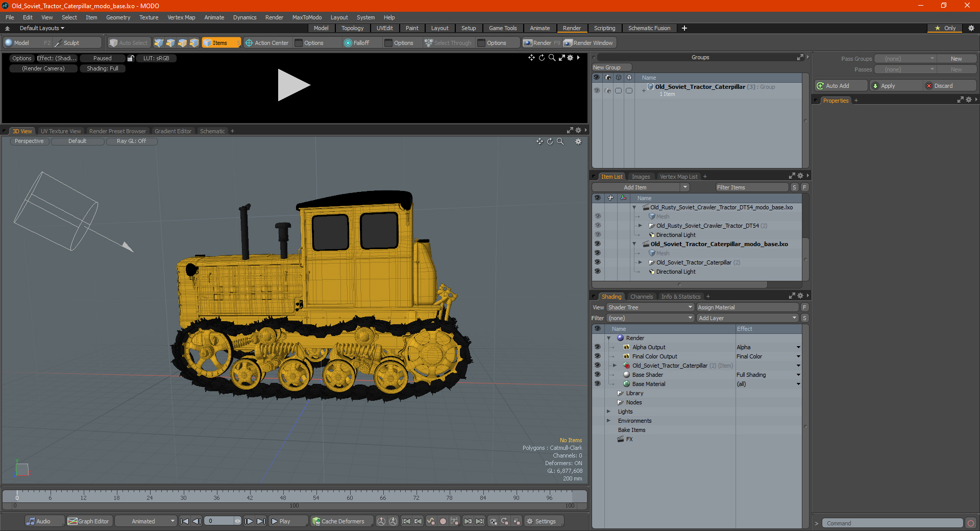Viewport: 980px width, 531px height.
Task: Open the Vertex Map menu
Action: click(181, 17)
